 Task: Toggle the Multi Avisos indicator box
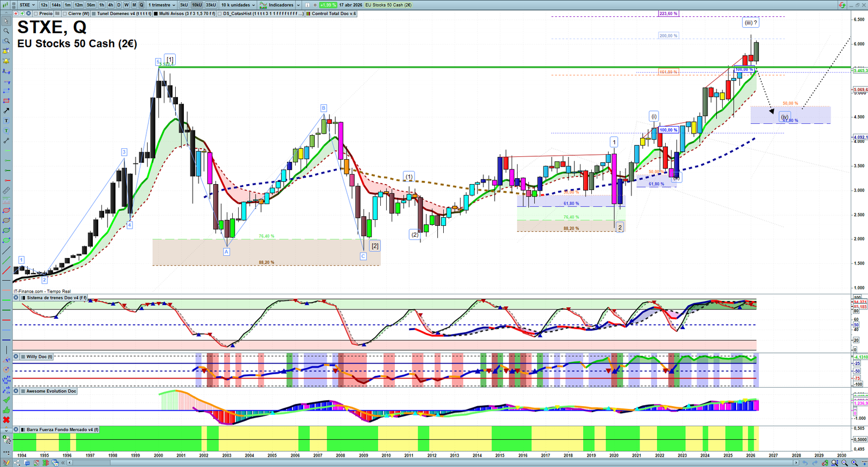pos(156,14)
